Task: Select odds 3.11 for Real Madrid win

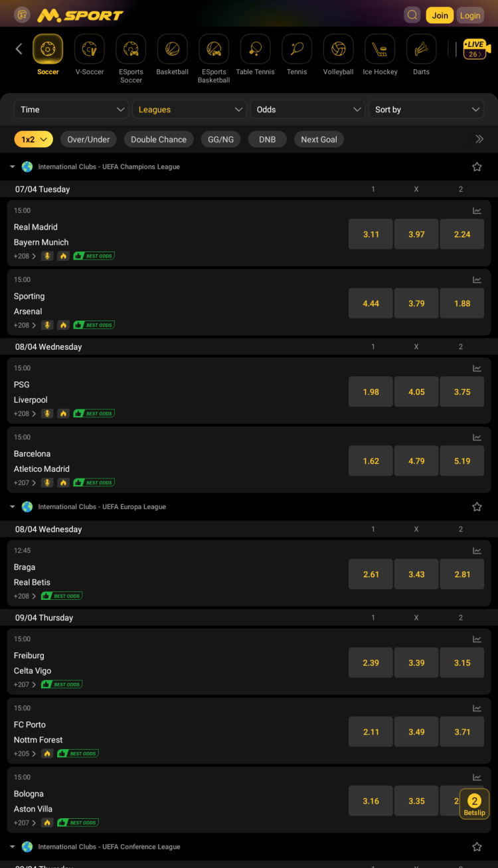Action: click(x=371, y=234)
